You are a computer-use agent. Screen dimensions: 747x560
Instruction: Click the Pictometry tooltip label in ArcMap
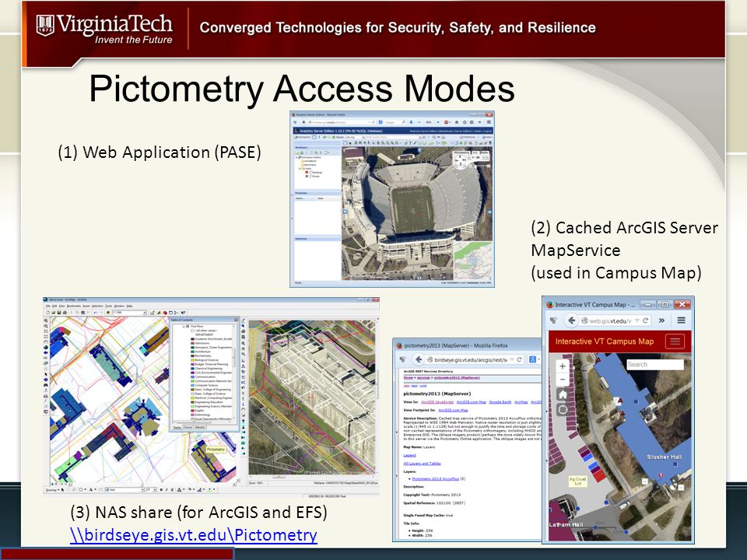coord(216,450)
